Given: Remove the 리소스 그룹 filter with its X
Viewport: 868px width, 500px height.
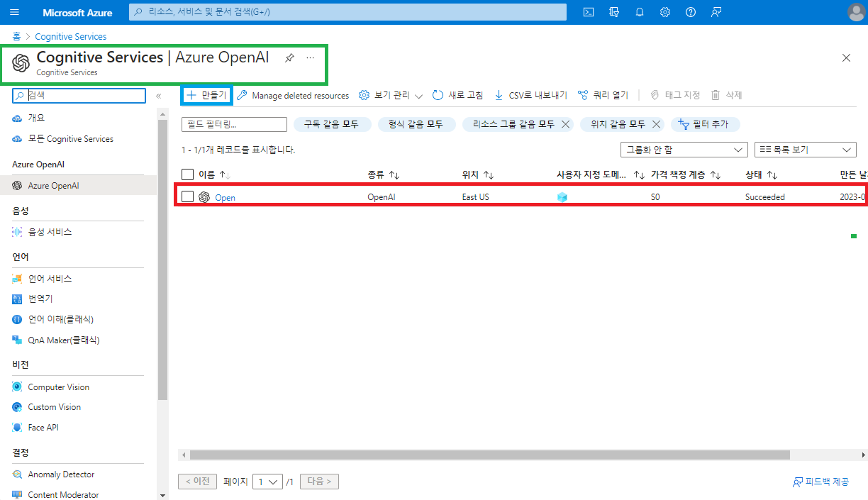Looking at the screenshot, I should (x=565, y=124).
